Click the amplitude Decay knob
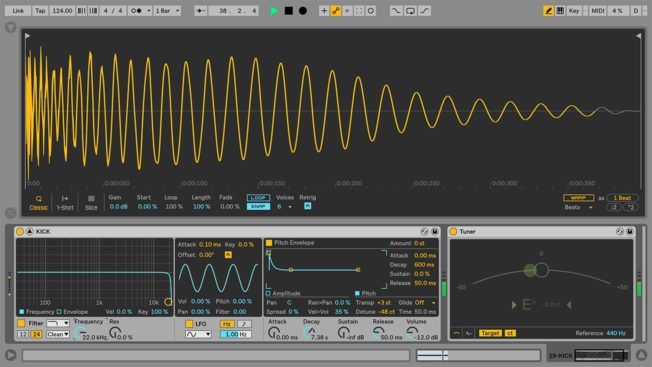 click(x=309, y=332)
